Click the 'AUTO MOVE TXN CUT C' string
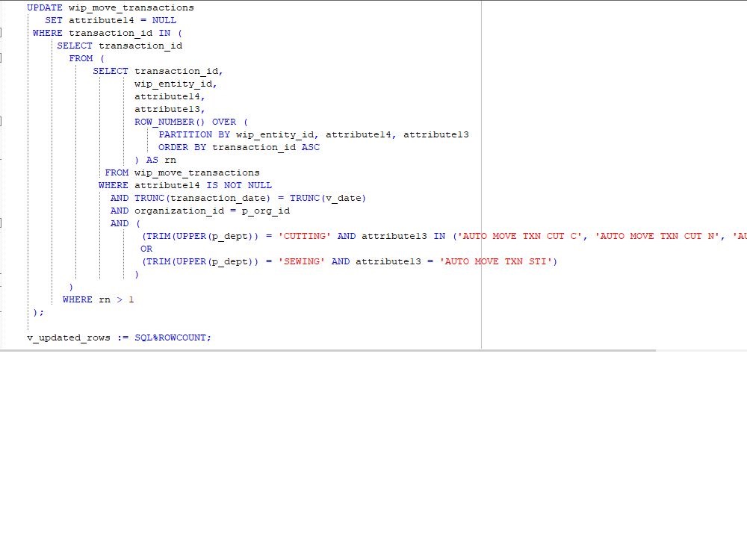The height and width of the screenshot is (560, 747). coord(520,236)
